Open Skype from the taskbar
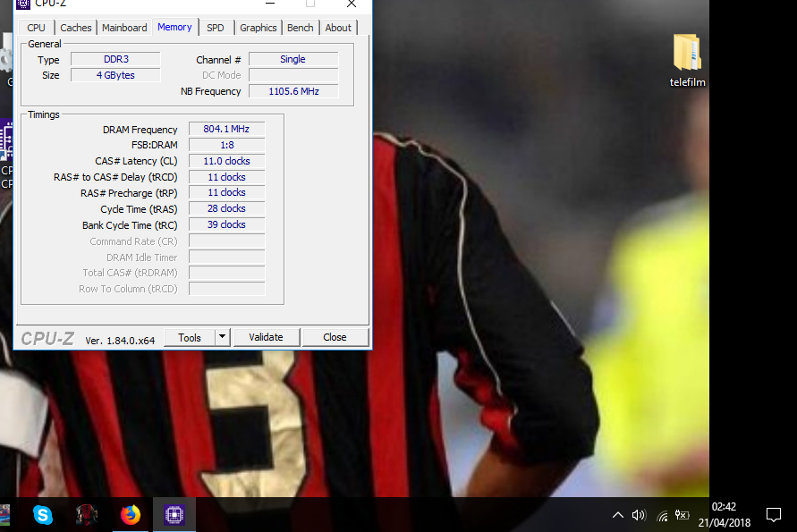 point(43,515)
